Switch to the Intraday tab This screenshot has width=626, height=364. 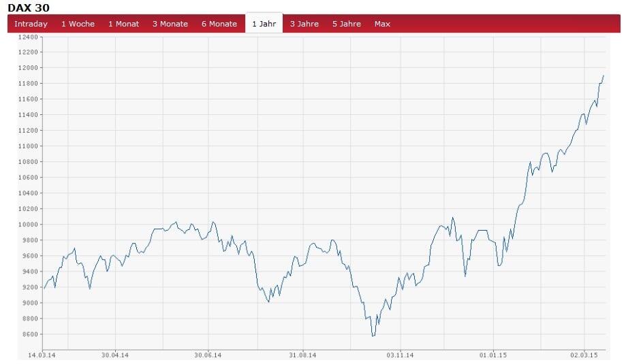coord(31,24)
